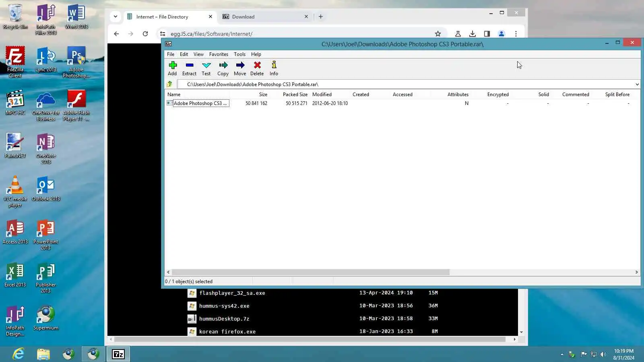Open Internet Explorer from the taskbar

pyautogui.click(x=19, y=354)
